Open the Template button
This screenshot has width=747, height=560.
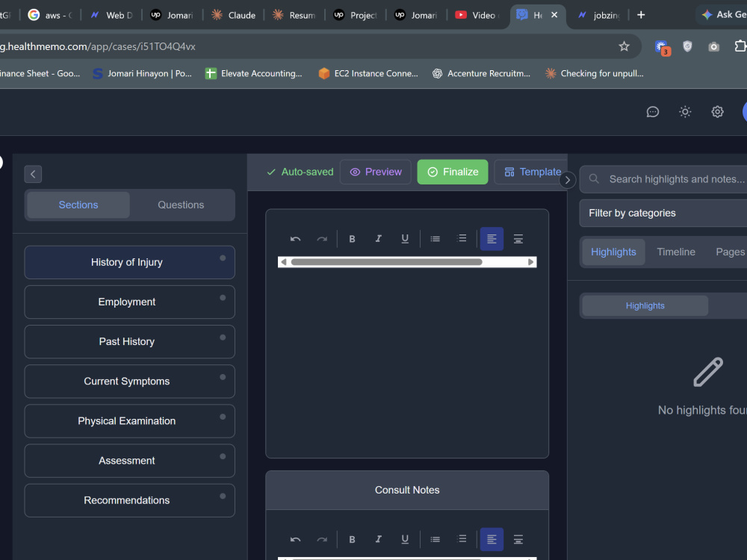click(532, 172)
